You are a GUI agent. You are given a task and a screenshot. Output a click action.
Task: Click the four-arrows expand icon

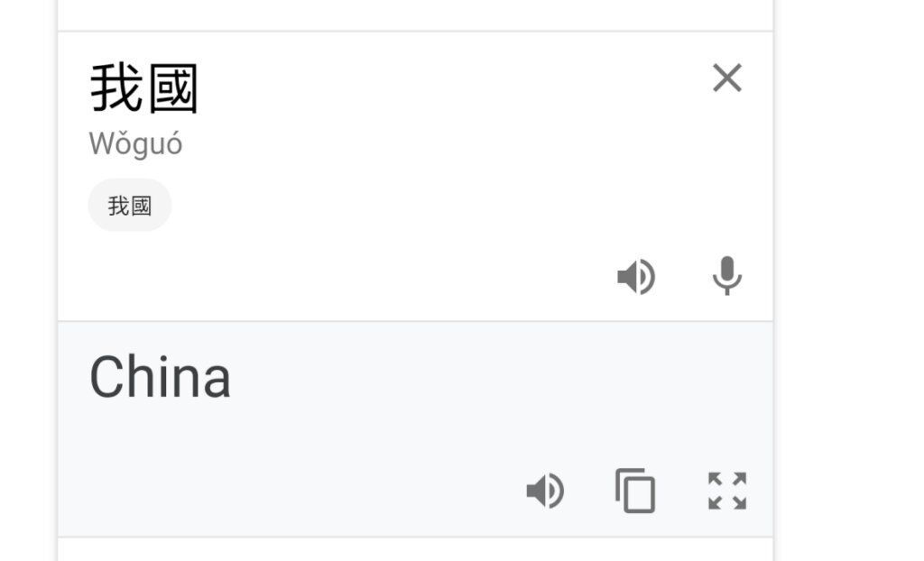[x=726, y=491]
